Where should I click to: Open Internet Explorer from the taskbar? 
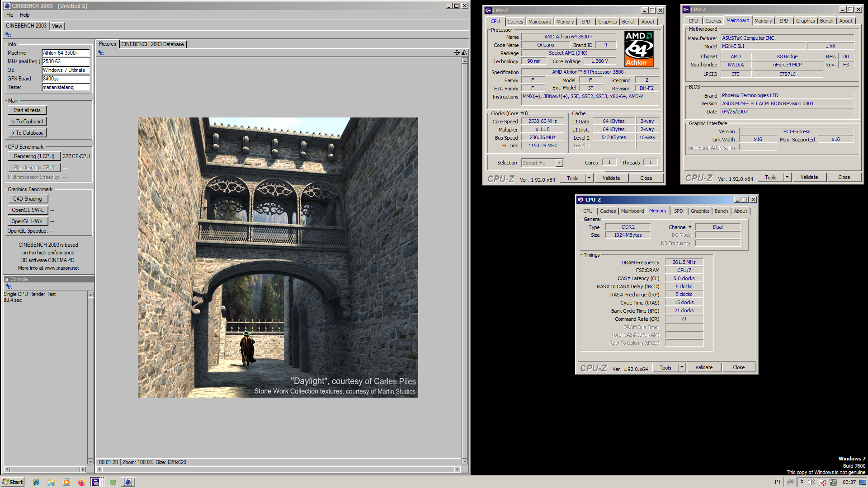click(36, 482)
